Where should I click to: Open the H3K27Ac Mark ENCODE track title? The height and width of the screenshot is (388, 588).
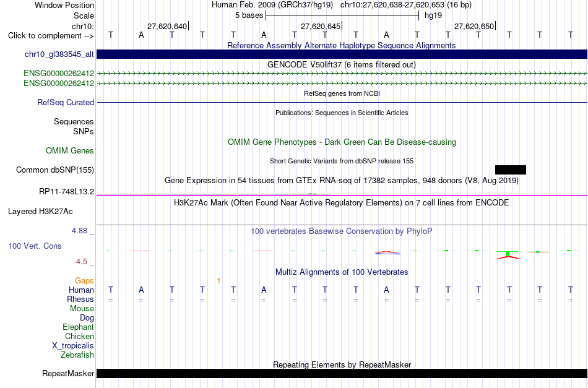click(342, 203)
